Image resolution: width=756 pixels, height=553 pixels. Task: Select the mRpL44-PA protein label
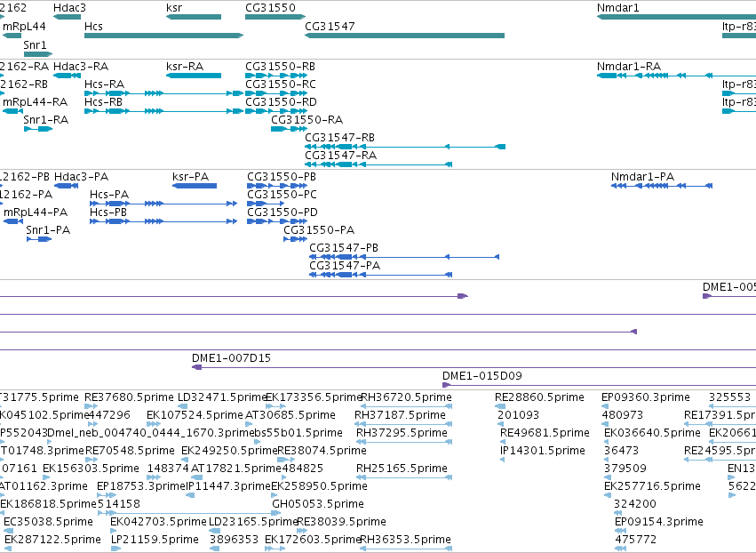(x=36, y=212)
